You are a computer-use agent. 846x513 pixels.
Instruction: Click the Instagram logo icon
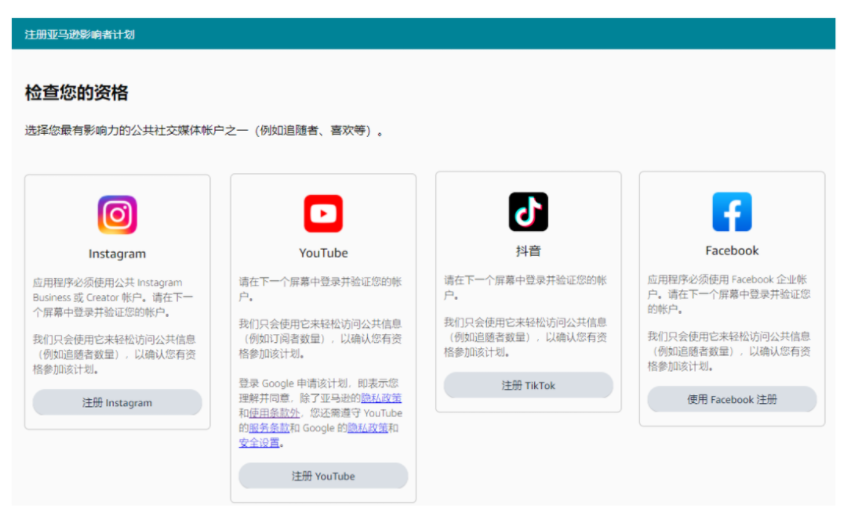[x=117, y=215]
